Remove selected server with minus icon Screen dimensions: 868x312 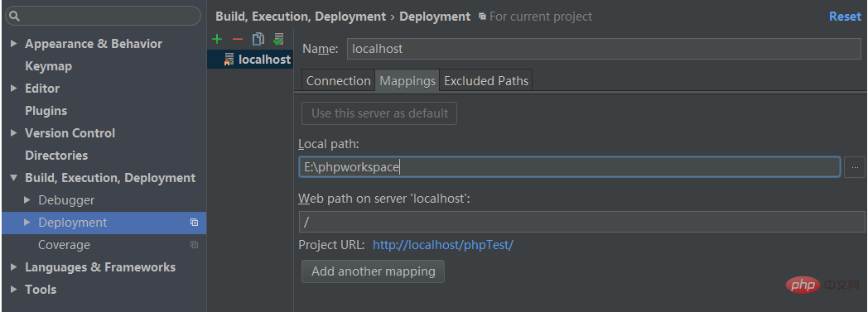coord(238,39)
